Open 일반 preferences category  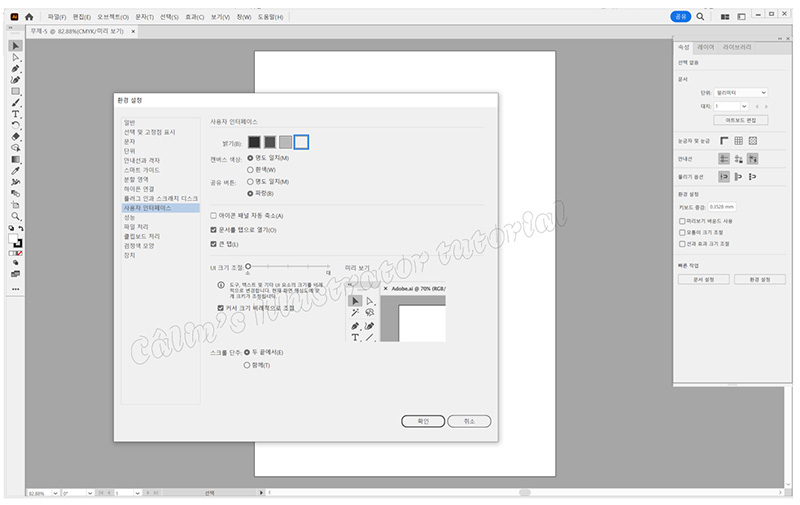pos(130,122)
